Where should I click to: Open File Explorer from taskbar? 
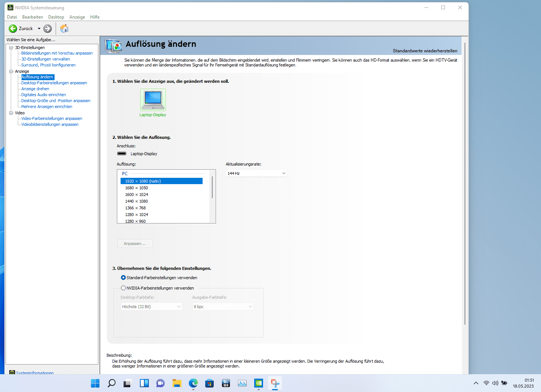[177, 383]
